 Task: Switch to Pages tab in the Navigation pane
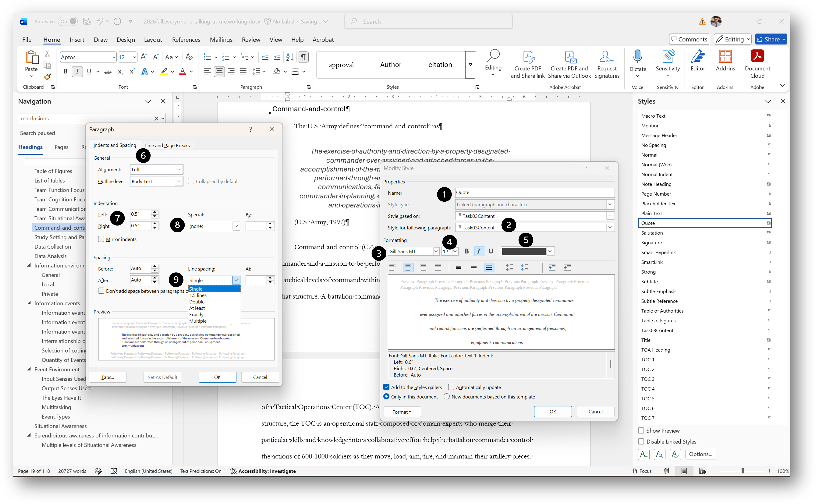(61, 147)
